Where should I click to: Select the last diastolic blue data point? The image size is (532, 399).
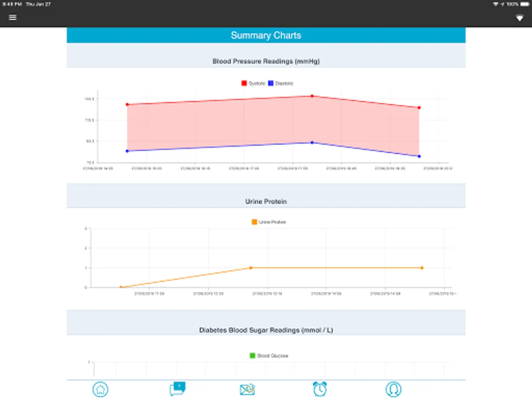point(419,156)
